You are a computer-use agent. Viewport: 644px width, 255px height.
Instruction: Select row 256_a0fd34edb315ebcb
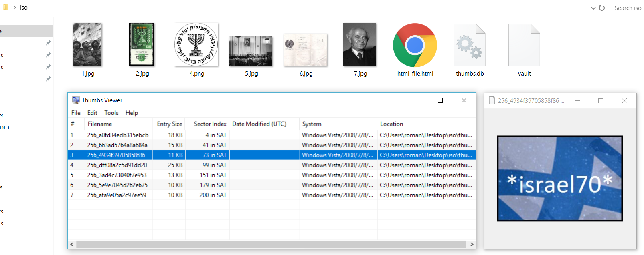pyautogui.click(x=272, y=135)
